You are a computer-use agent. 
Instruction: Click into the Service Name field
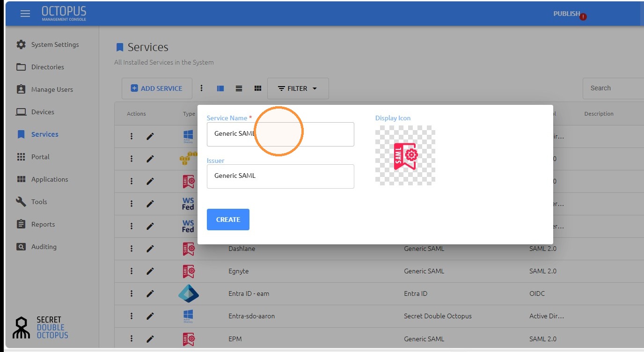(x=280, y=134)
